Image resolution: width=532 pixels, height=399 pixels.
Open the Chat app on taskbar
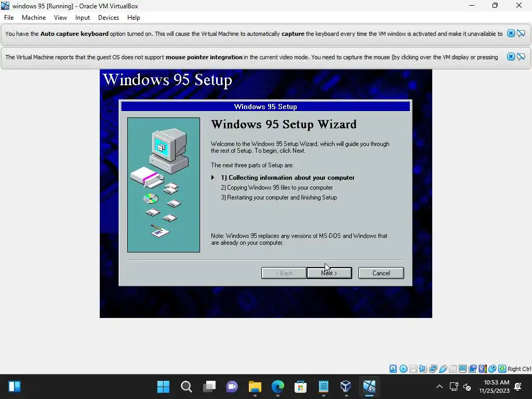point(232,387)
